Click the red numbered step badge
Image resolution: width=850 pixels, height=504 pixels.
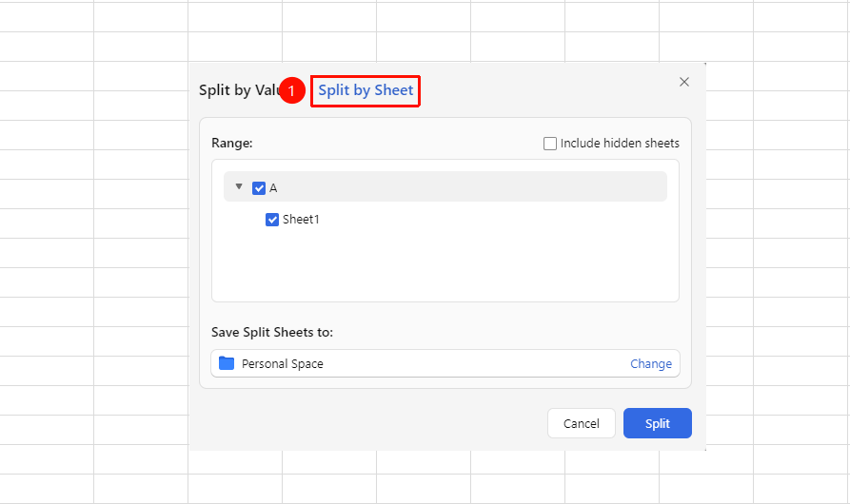(x=292, y=90)
